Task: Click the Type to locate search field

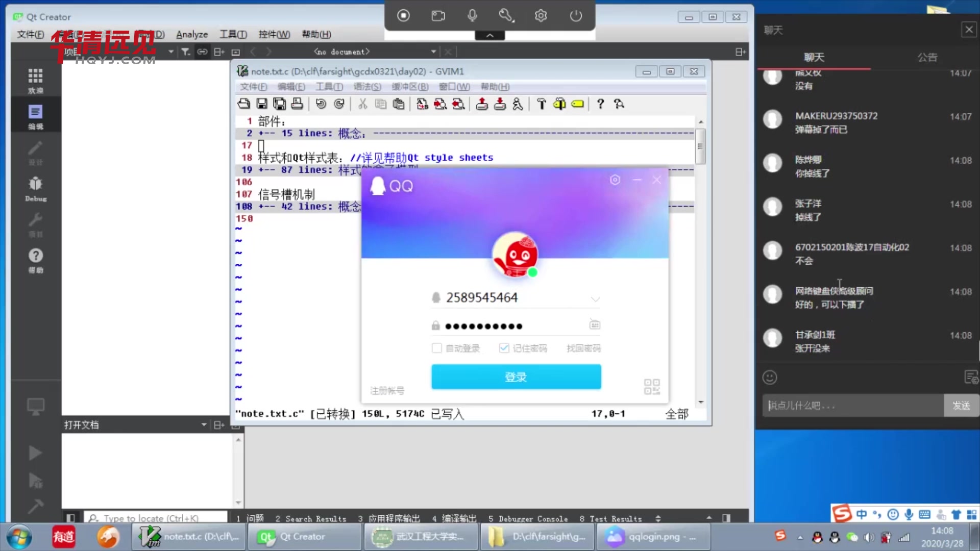Action: pyautogui.click(x=156, y=518)
